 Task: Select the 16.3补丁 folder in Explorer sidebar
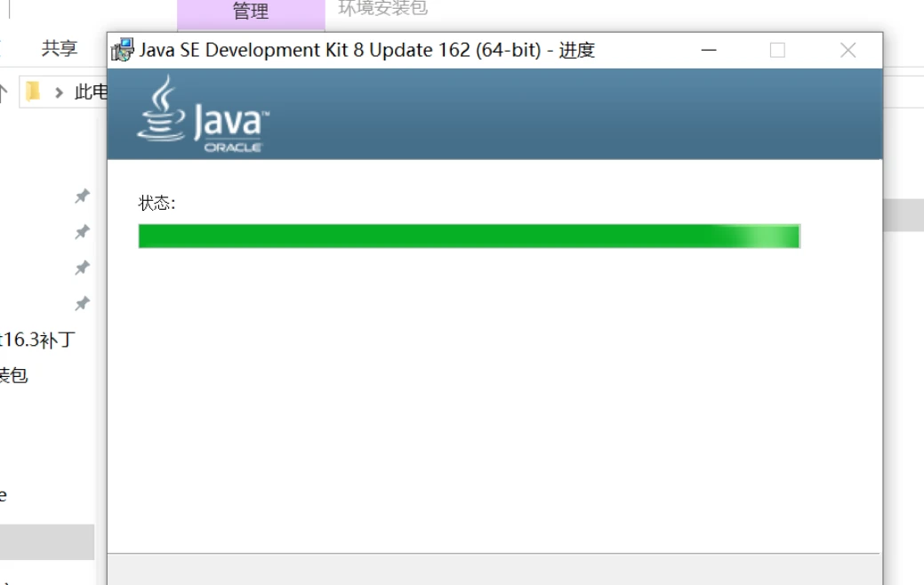click(37, 340)
